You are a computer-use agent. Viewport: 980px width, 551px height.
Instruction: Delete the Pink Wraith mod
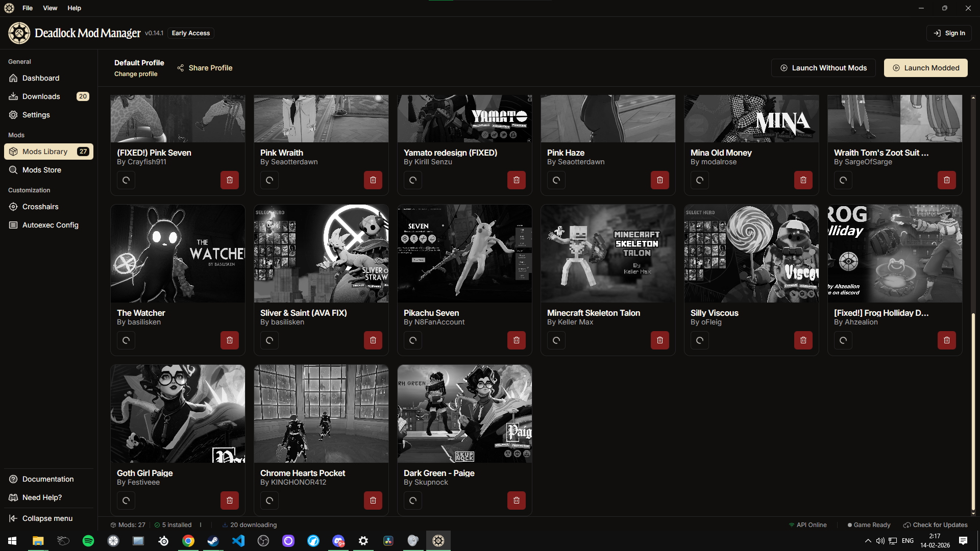(x=373, y=180)
